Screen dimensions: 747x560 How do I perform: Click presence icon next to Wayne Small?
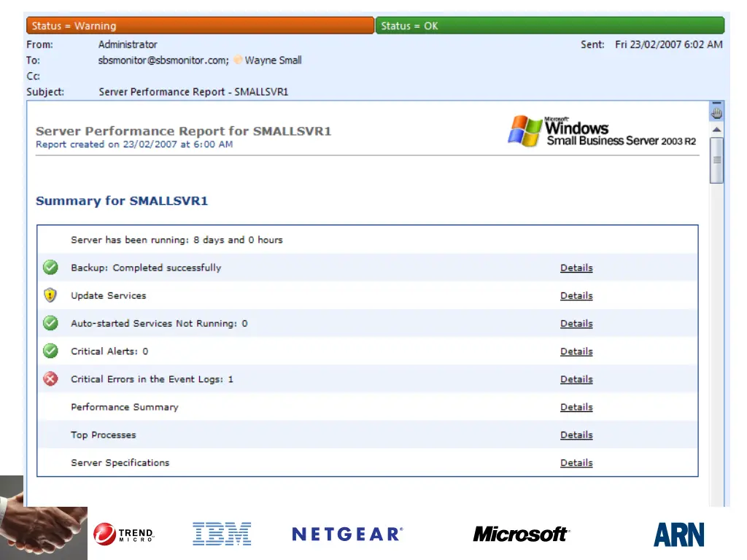tap(238, 60)
